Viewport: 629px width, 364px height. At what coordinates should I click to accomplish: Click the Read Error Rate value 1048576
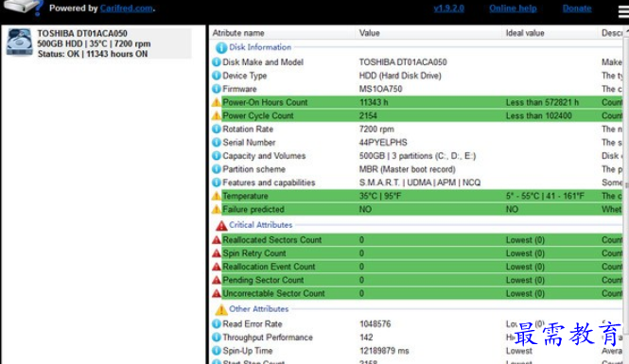coord(376,324)
